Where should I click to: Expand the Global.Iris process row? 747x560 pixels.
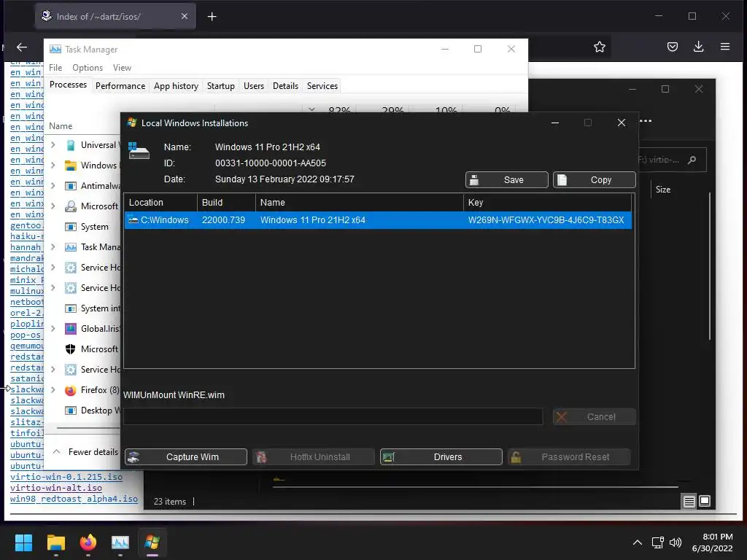pyautogui.click(x=53, y=329)
